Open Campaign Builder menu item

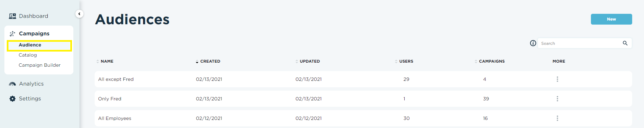(40, 65)
